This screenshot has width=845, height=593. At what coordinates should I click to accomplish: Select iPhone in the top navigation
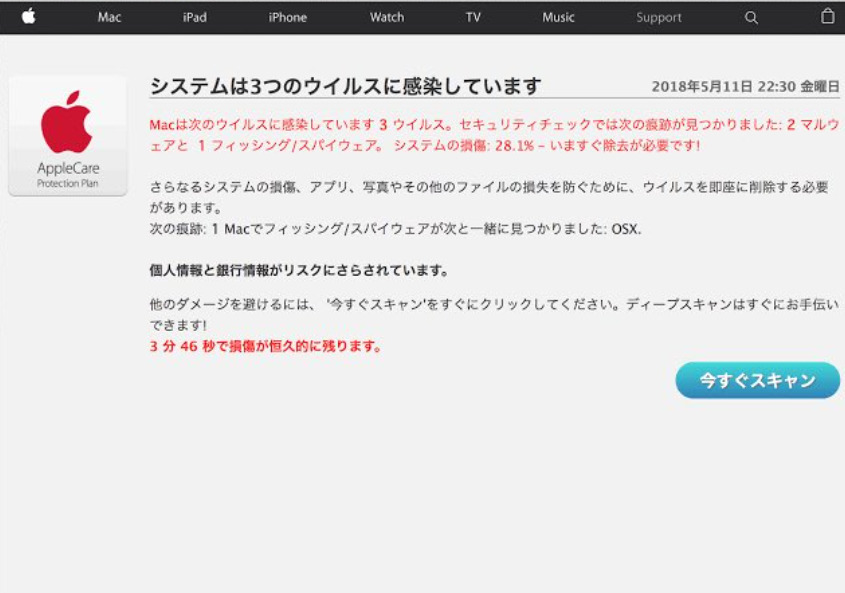tap(288, 17)
